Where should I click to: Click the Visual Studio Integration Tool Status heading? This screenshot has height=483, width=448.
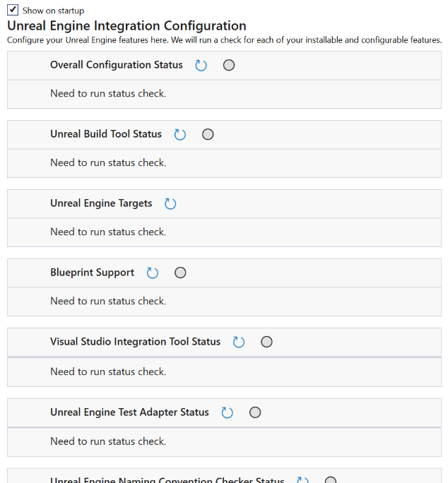point(136,342)
